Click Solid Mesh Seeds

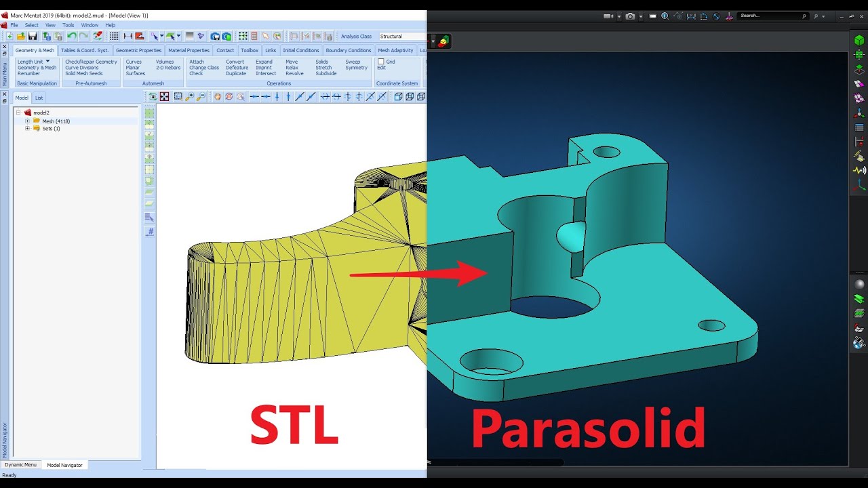pyautogui.click(x=83, y=73)
